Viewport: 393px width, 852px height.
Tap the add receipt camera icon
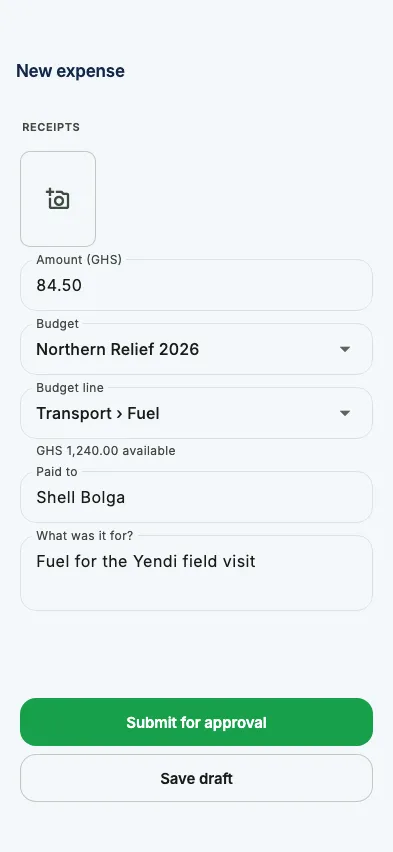click(58, 199)
